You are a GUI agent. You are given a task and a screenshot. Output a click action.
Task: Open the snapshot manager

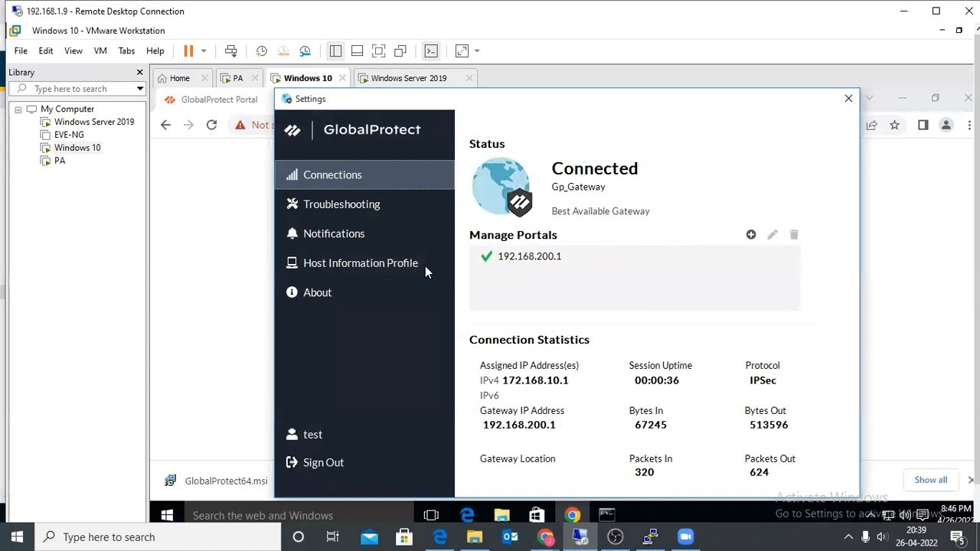[x=305, y=51]
